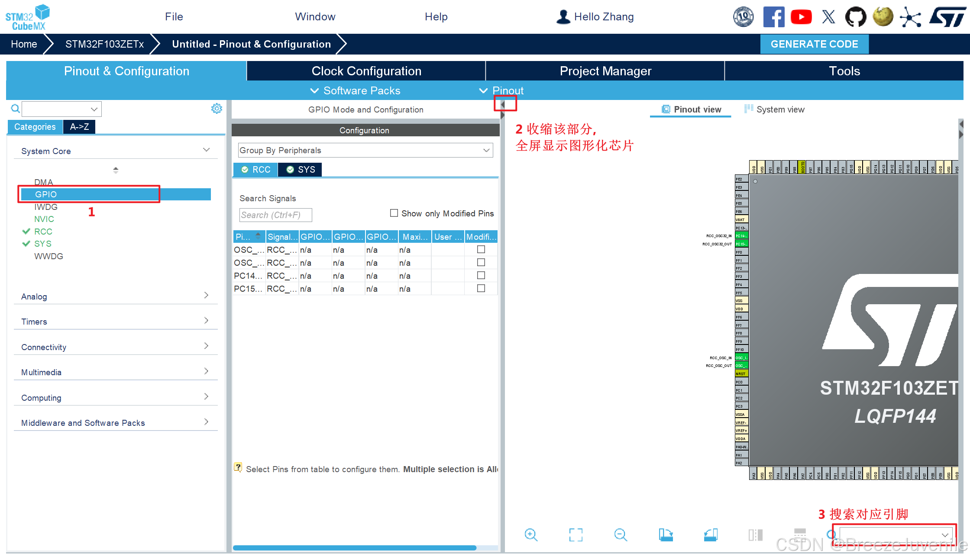Open the File menu
970x560 pixels.
point(174,16)
